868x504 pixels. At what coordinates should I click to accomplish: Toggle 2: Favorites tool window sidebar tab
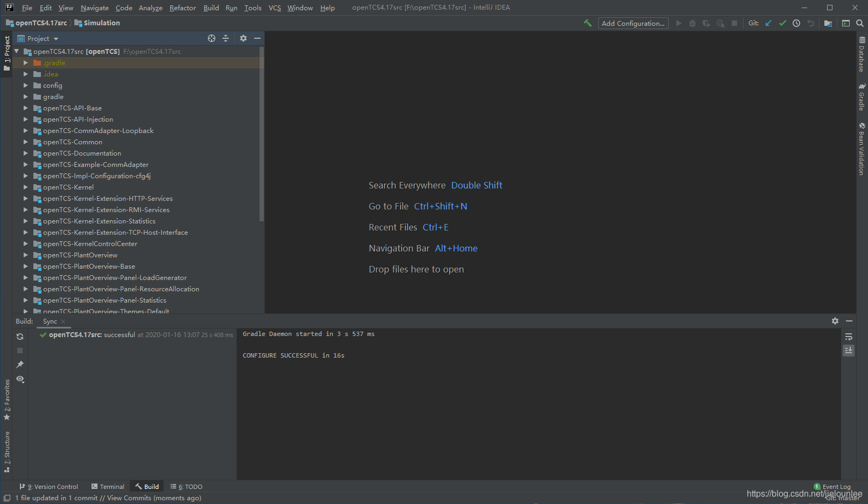[x=7, y=400]
